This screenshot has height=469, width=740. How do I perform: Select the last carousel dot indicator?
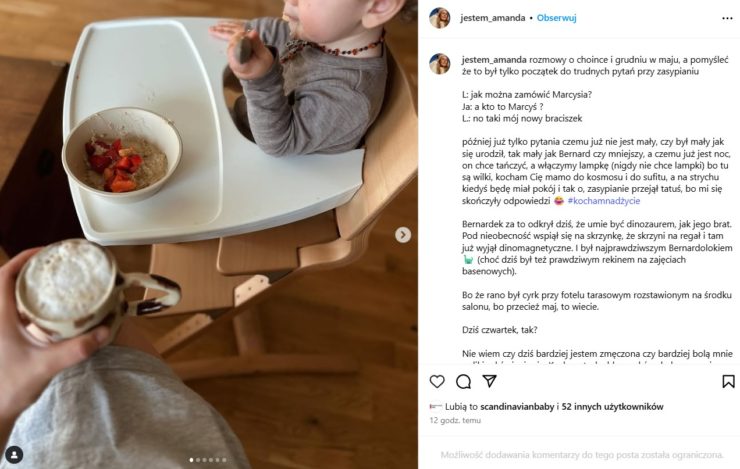point(224,460)
